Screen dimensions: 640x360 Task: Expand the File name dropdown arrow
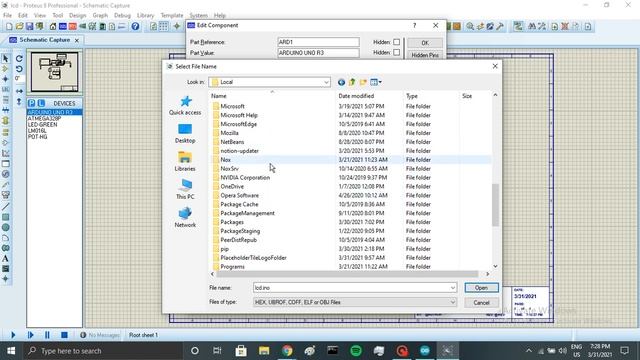[x=453, y=288]
